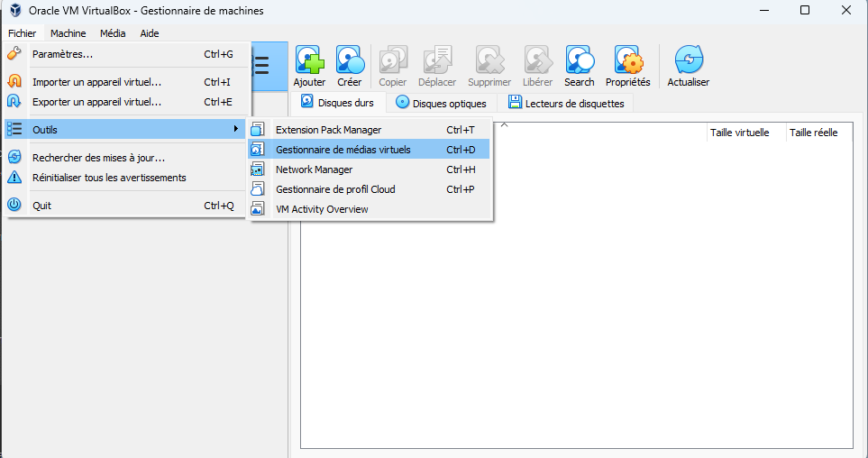Click the export icon beside Exporter un appareil virtuel
868x458 pixels.
click(14, 101)
